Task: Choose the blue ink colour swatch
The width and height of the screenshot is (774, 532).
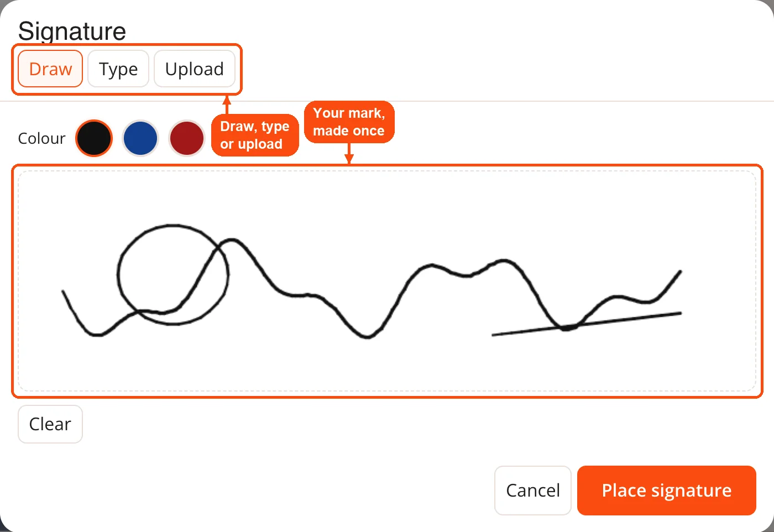Action: click(x=140, y=138)
